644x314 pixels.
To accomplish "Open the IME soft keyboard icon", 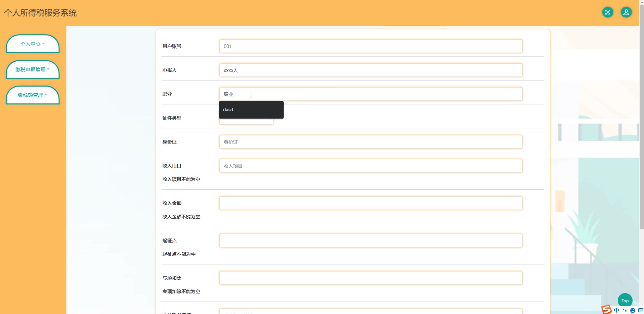I will coord(640,310).
